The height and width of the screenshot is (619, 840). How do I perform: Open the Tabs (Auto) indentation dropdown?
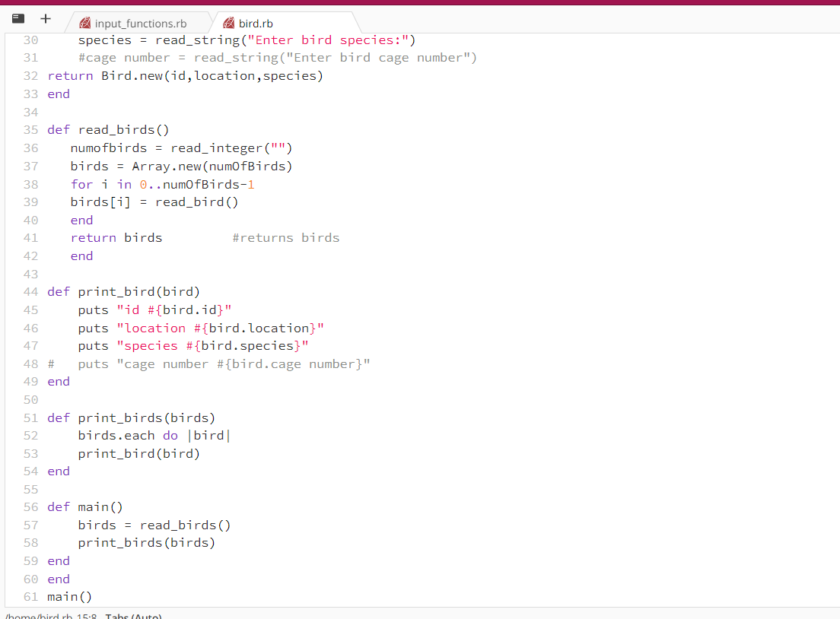(x=134, y=616)
